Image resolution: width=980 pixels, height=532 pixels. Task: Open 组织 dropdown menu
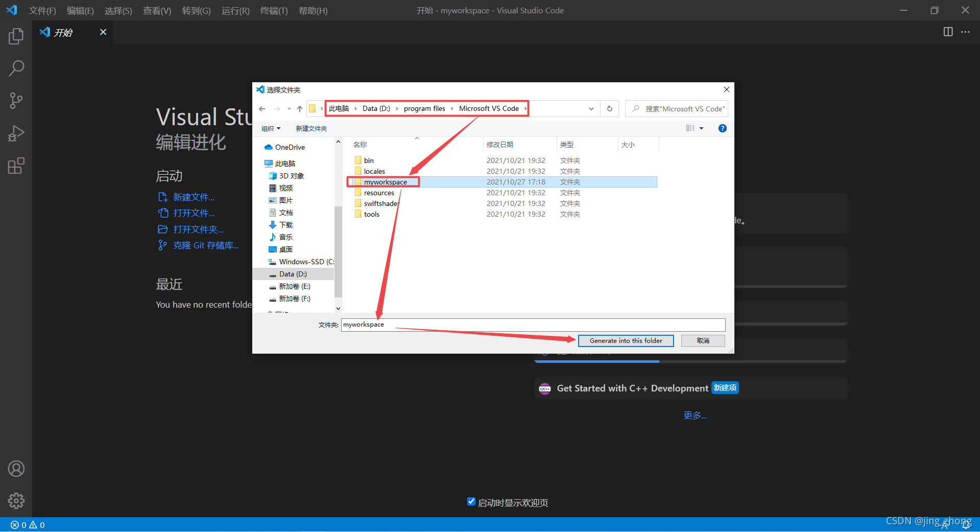tap(271, 128)
